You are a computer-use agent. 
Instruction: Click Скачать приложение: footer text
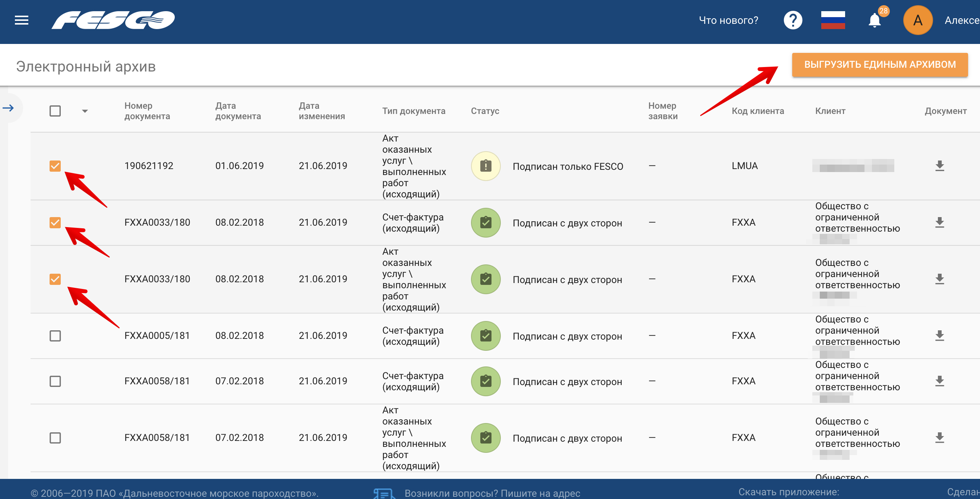788,492
